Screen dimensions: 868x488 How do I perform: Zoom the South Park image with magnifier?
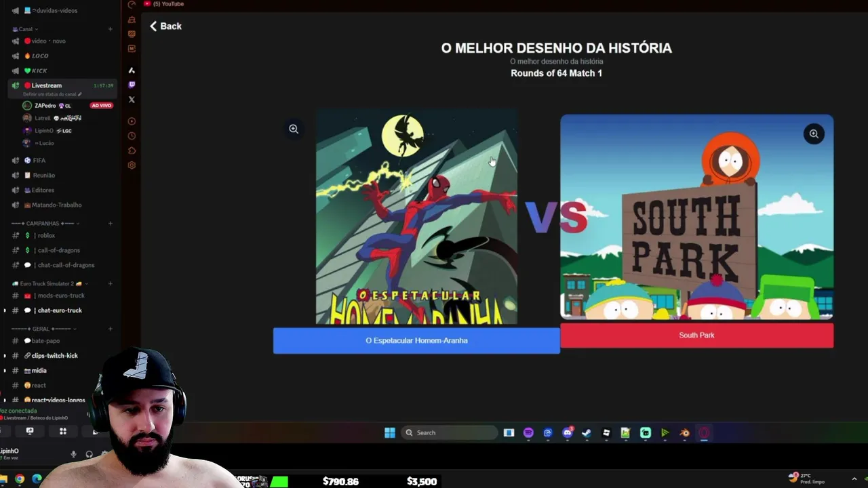pyautogui.click(x=814, y=134)
